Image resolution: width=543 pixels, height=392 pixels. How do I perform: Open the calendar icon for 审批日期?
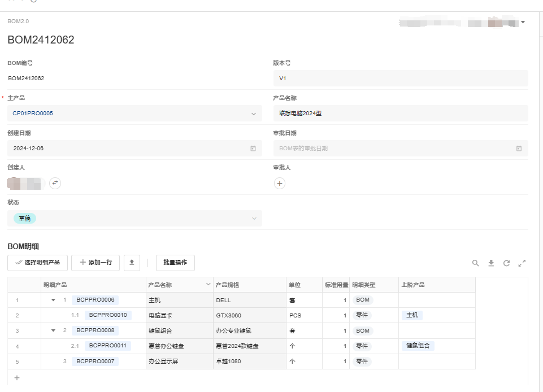click(x=519, y=149)
